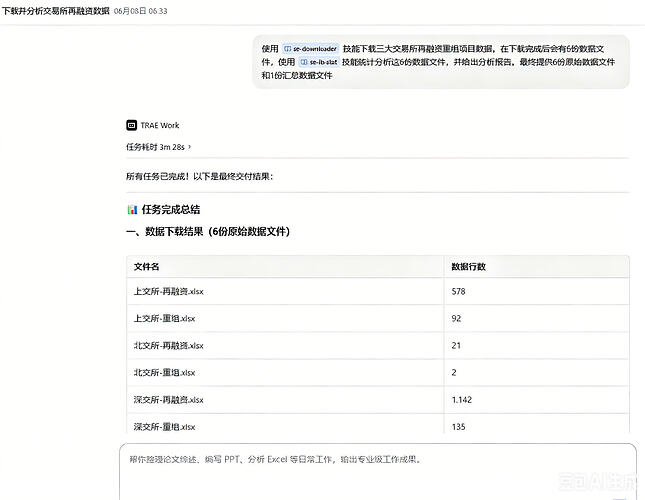Expand the task duration 3m 28s details
645x500 pixels.
pos(158,147)
